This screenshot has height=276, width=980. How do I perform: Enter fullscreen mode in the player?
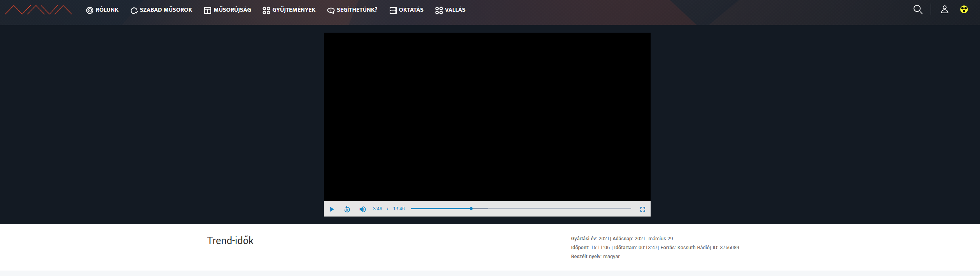click(642, 209)
